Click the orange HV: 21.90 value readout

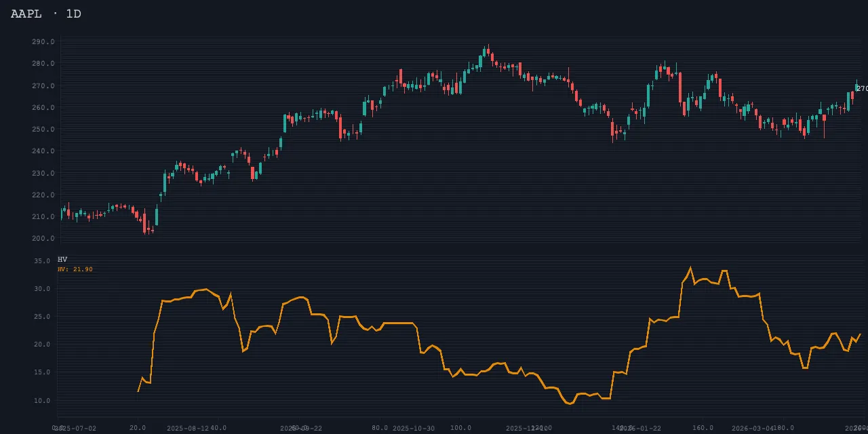point(75,269)
